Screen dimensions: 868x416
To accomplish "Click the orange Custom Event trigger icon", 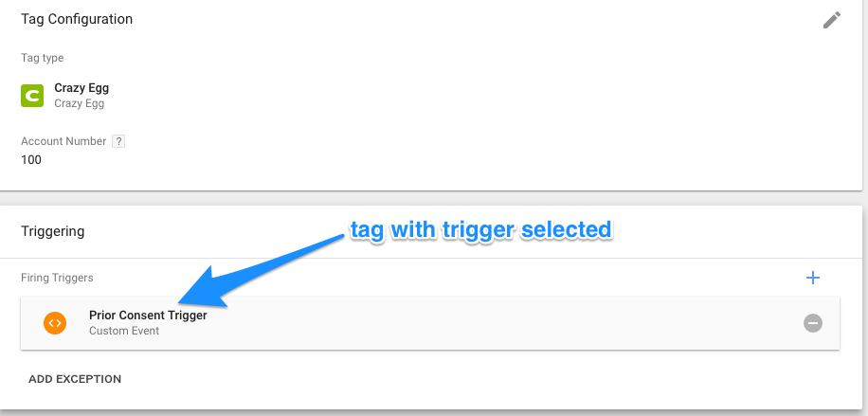I will [55, 323].
